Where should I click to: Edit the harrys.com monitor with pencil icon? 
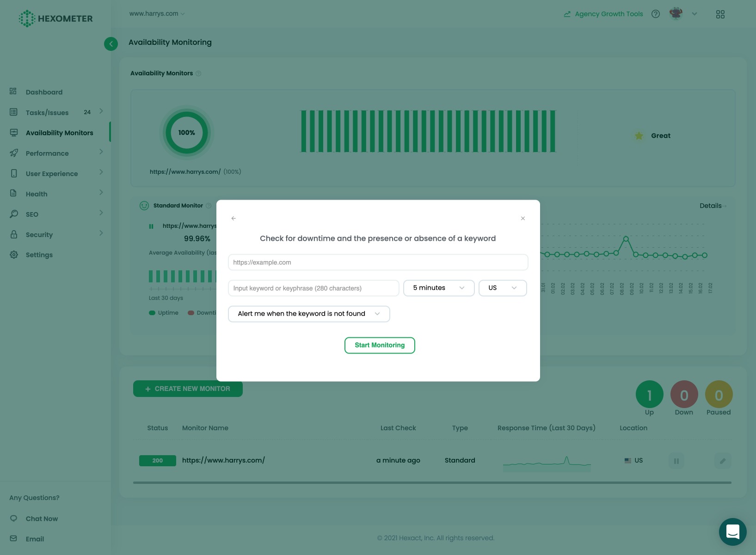pyautogui.click(x=723, y=461)
